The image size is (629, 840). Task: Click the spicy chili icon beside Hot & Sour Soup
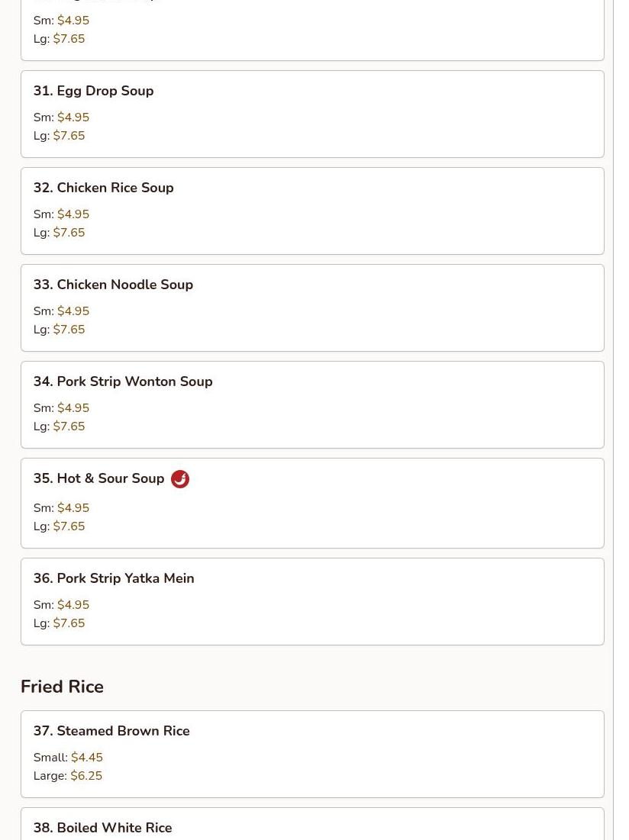(x=180, y=479)
